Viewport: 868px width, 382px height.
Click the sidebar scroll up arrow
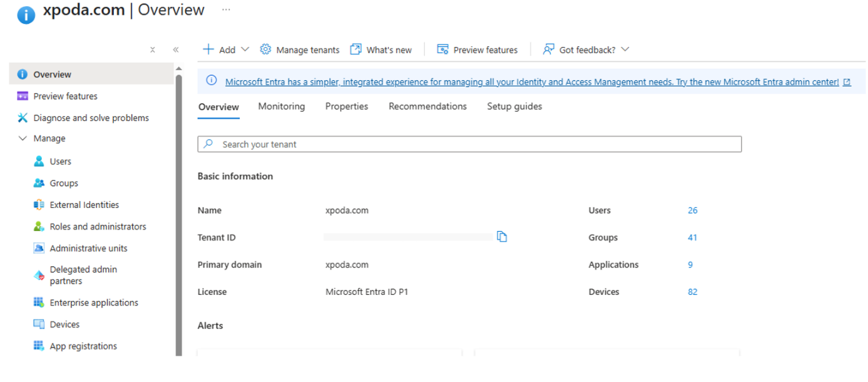tap(178, 68)
